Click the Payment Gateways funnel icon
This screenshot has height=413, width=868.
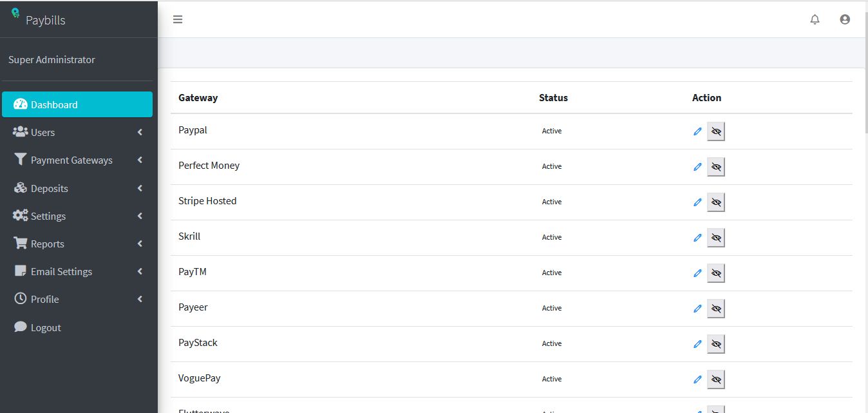pyautogui.click(x=20, y=160)
